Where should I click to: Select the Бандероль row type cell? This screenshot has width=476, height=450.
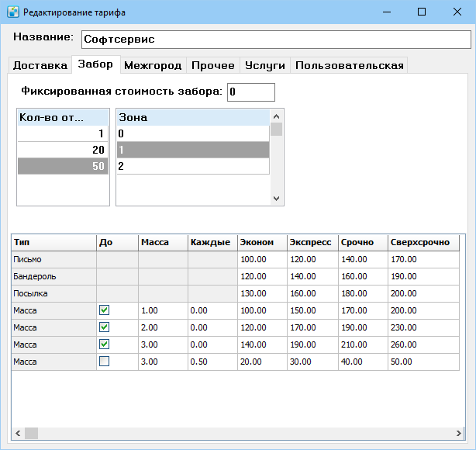coord(54,276)
